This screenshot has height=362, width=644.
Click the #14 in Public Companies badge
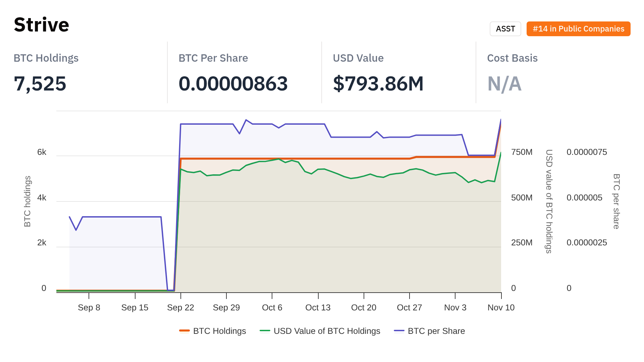point(578,29)
